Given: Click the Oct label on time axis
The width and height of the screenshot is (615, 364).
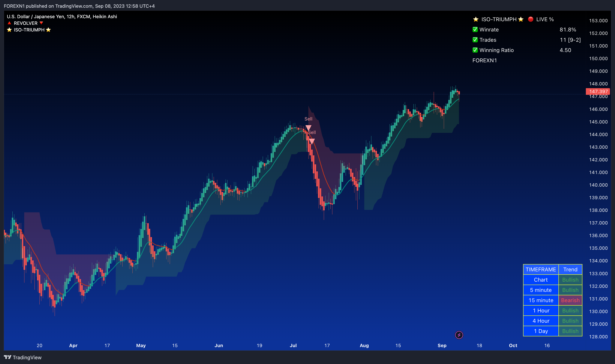Looking at the screenshot, I should pyautogui.click(x=513, y=345).
